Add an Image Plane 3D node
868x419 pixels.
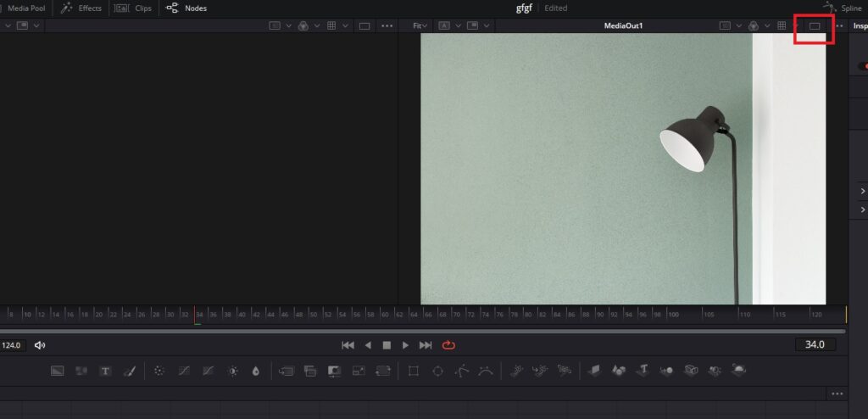(594, 371)
